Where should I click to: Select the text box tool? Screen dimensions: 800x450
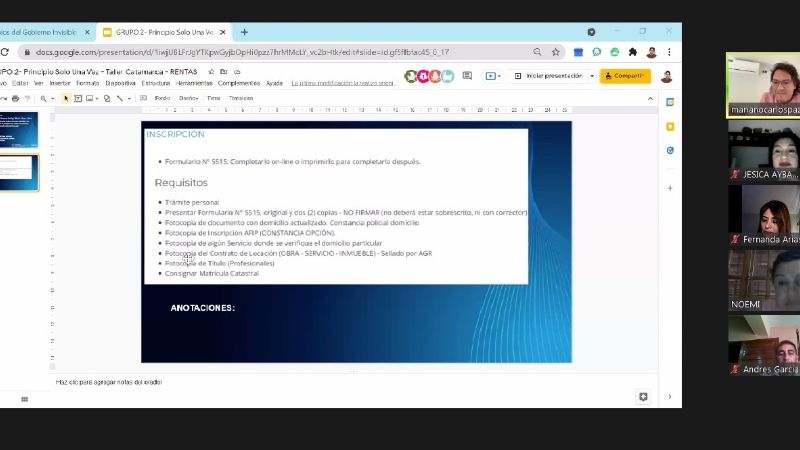[x=78, y=98]
